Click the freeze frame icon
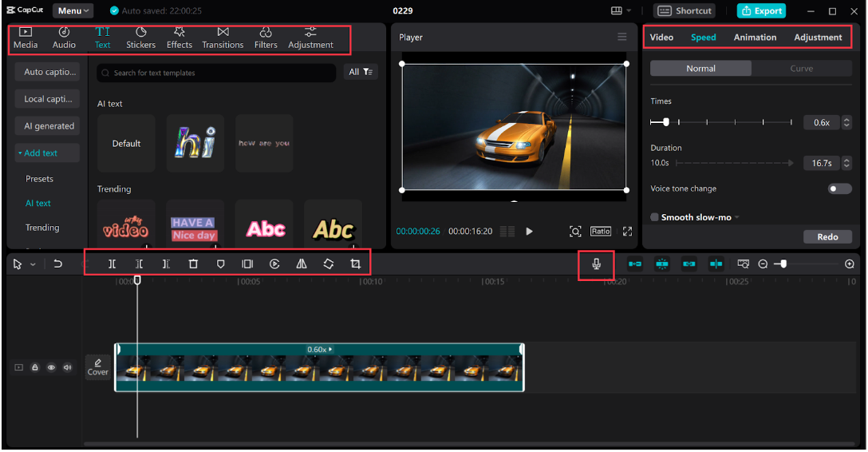Screen dimensions: 868x452 [x=247, y=264]
